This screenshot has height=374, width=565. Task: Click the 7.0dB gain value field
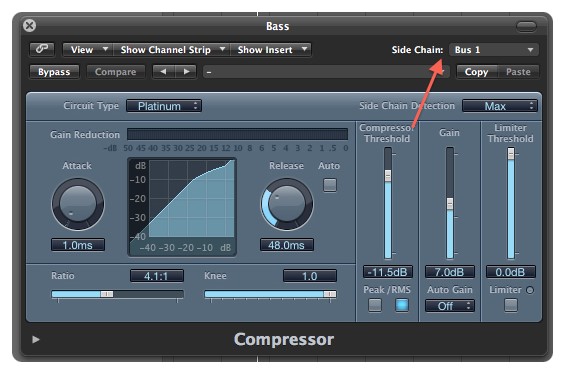point(450,272)
